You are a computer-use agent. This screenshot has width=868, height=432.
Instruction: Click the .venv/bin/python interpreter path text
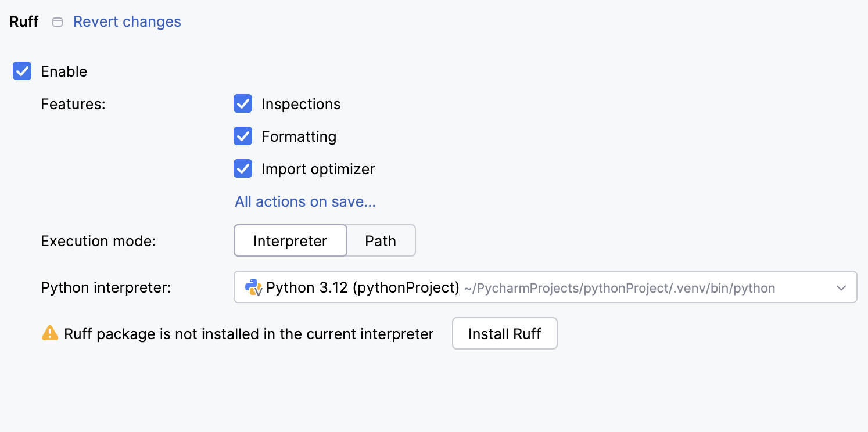619,288
